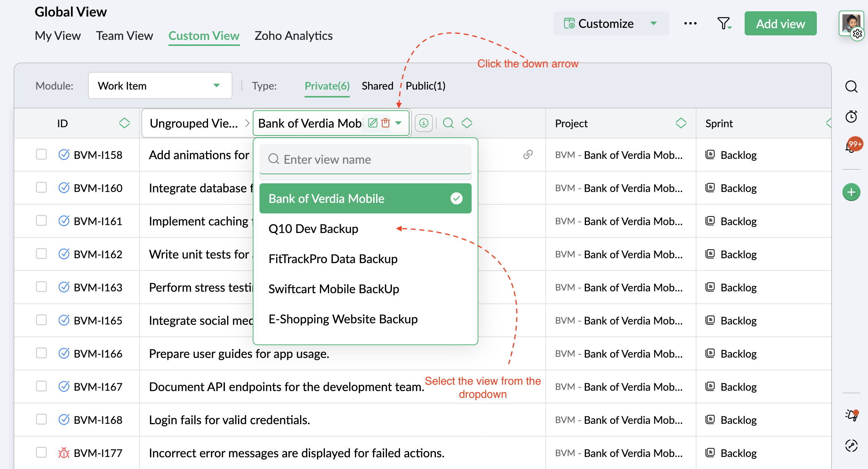Select the checkbox for BVM-I168
868x469 pixels.
pos(41,419)
